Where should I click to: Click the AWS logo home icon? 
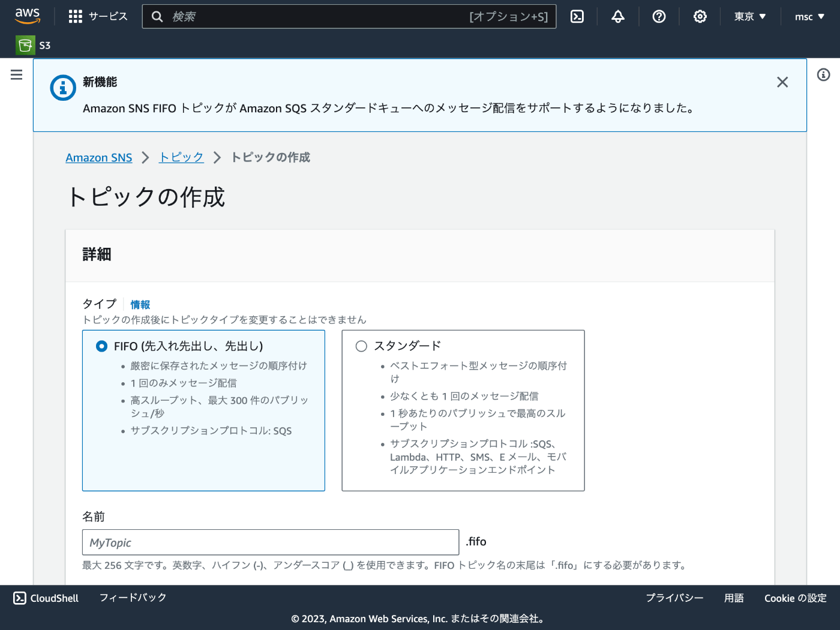tap(28, 16)
